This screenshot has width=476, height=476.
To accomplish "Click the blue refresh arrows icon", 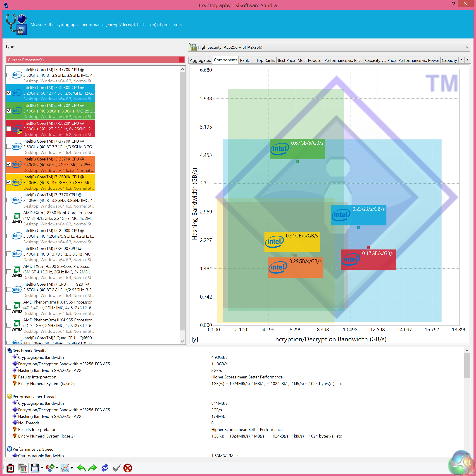I will [x=105, y=468].
